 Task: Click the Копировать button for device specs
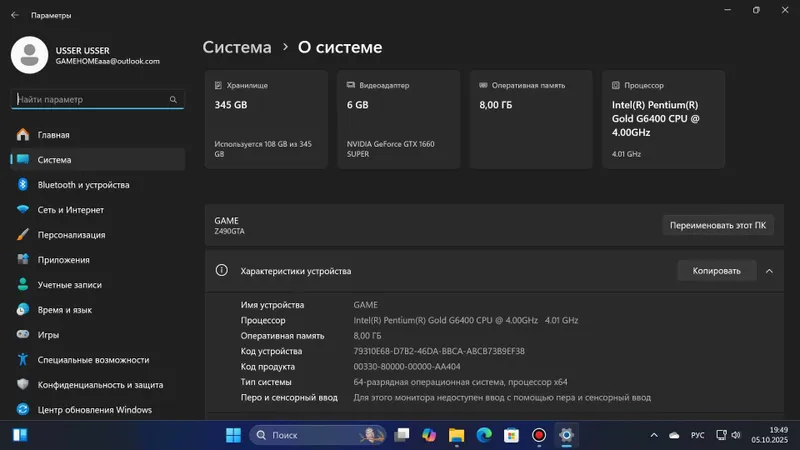pyautogui.click(x=716, y=271)
